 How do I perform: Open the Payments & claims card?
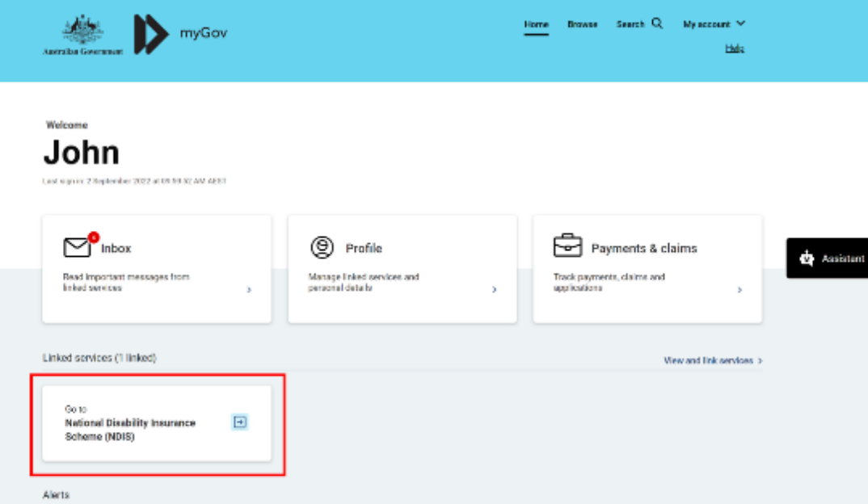click(647, 268)
